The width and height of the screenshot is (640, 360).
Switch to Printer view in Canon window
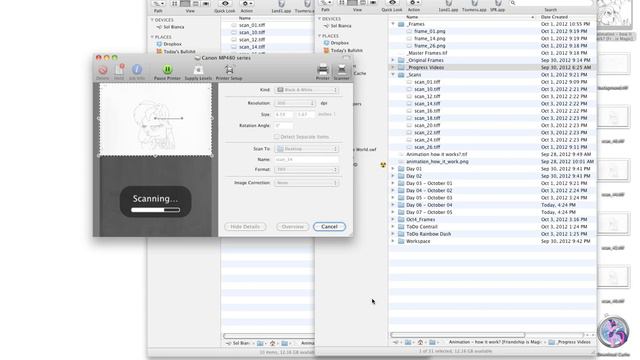tap(322, 72)
